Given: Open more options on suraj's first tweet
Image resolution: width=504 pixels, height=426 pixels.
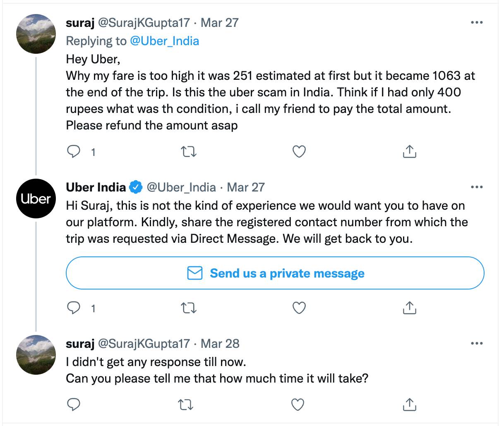Looking at the screenshot, I should 477,23.
